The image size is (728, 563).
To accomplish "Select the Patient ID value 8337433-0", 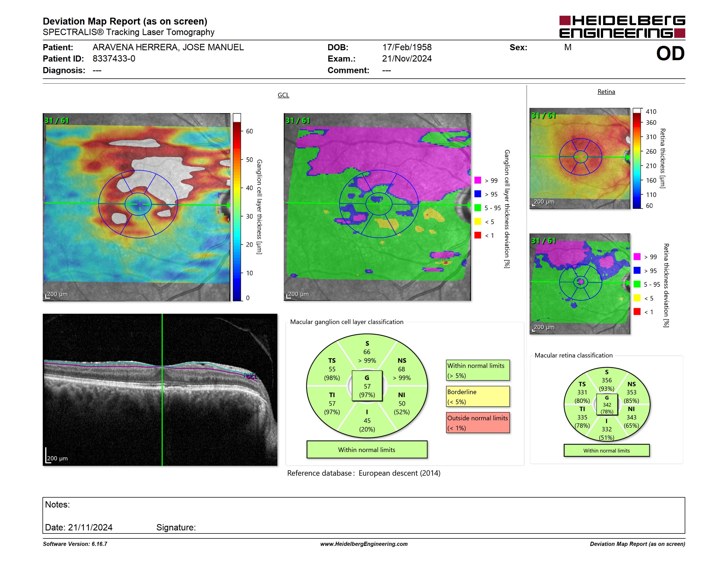I will 114,59.
